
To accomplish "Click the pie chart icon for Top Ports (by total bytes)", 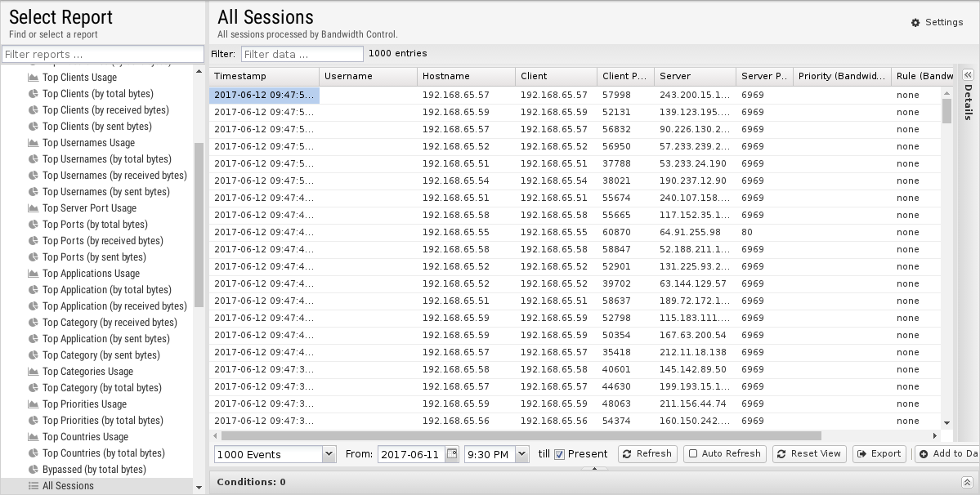I will pyautogui.click(x=34, y=225).
